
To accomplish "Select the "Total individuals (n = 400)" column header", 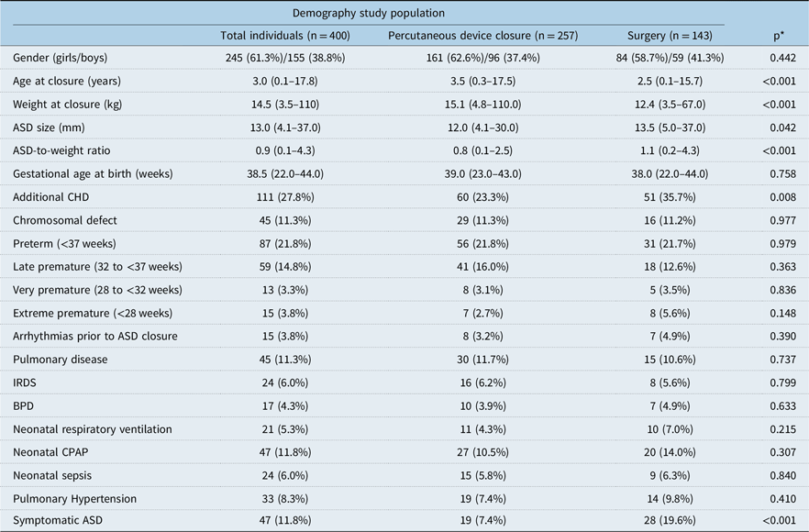I will (x=283, y=36).
